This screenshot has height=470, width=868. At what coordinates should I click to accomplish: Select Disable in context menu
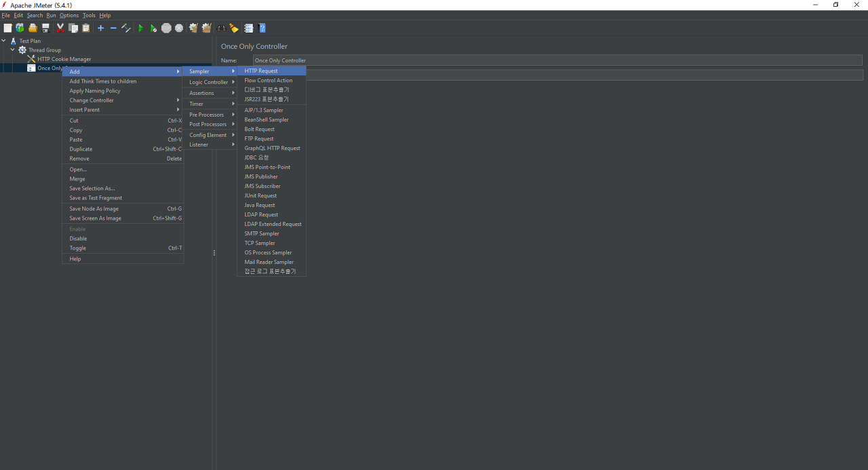(123, 239)
